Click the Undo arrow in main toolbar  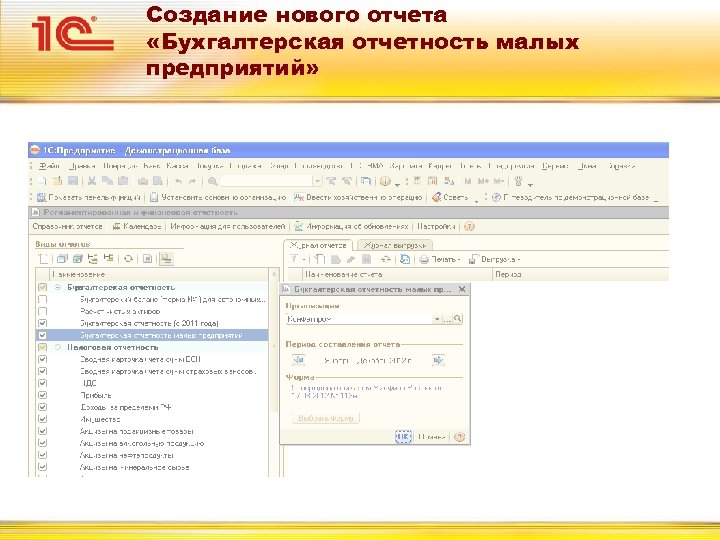(178, 181)
